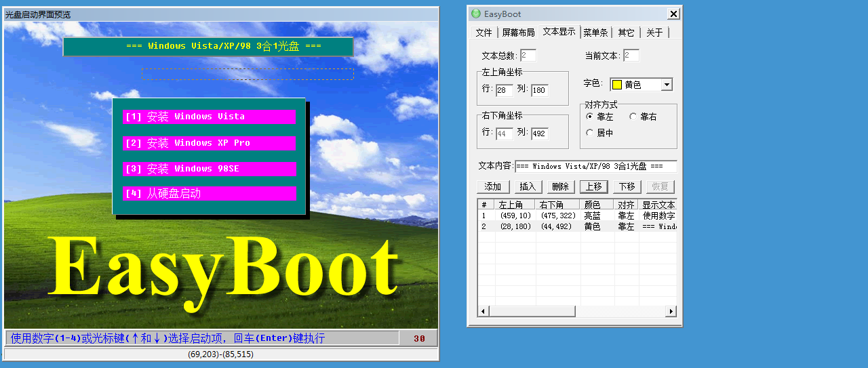Screen dimensions: 868x368
Task: Click the 下移 button
Action: click(x=627, y=186)
